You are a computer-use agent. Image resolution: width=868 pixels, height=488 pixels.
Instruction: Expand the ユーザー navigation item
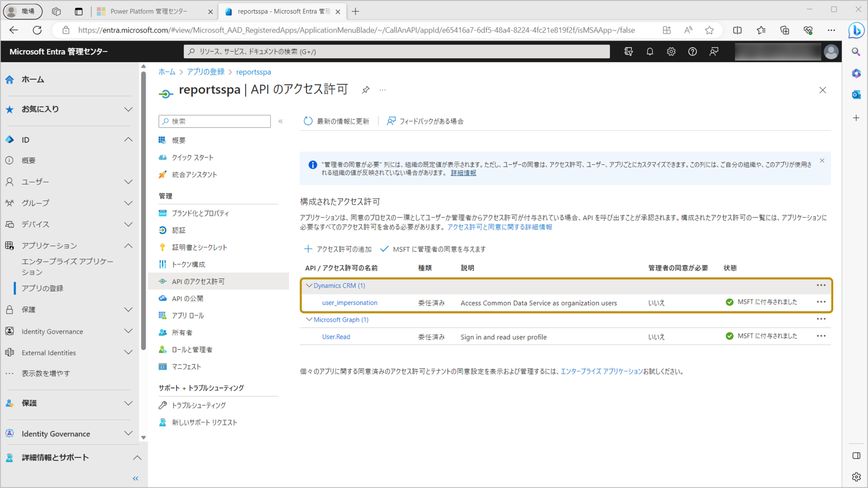pyautogui.click(x=128, y=182)
